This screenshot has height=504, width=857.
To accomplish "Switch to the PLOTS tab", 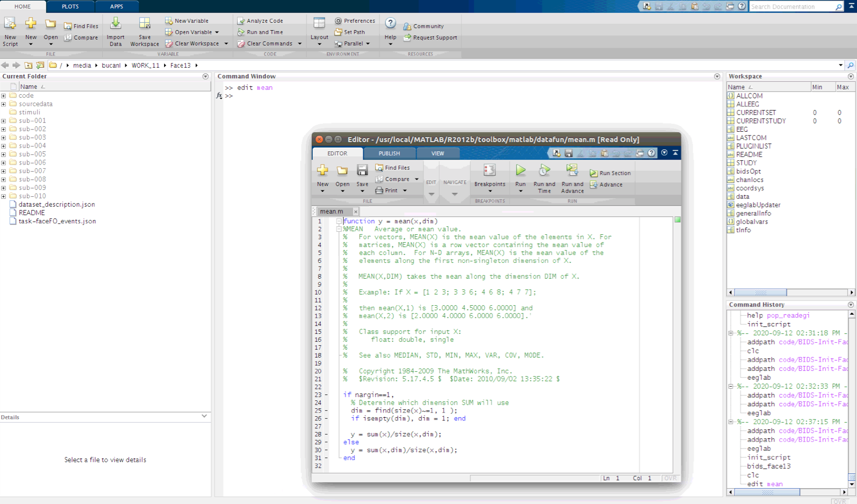I will [70, 6].
